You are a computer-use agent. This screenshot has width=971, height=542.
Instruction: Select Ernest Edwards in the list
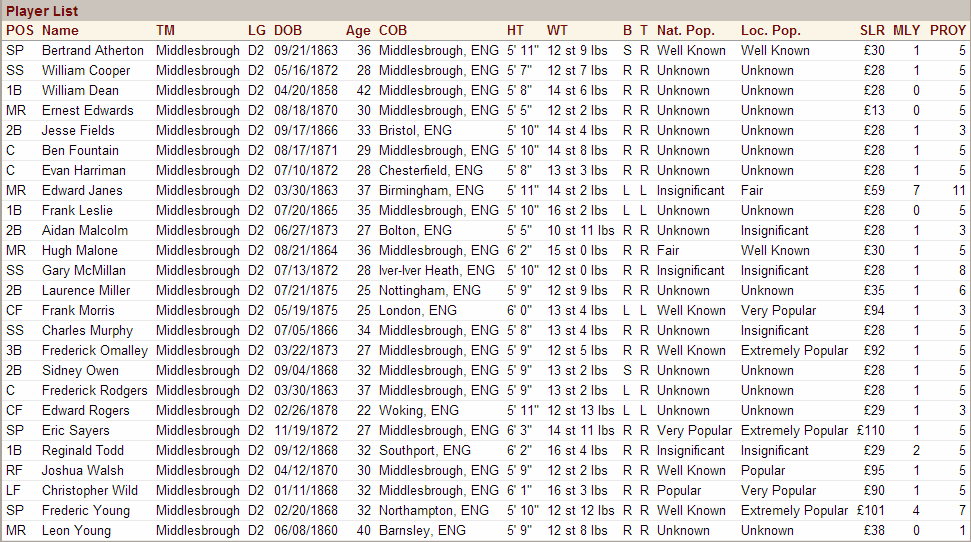87,110
